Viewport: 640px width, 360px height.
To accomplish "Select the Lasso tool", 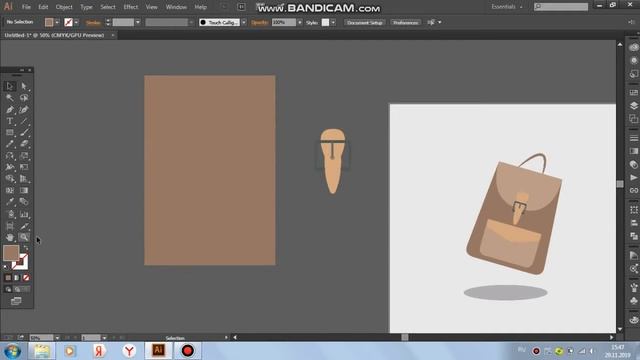I will (24, 98).
